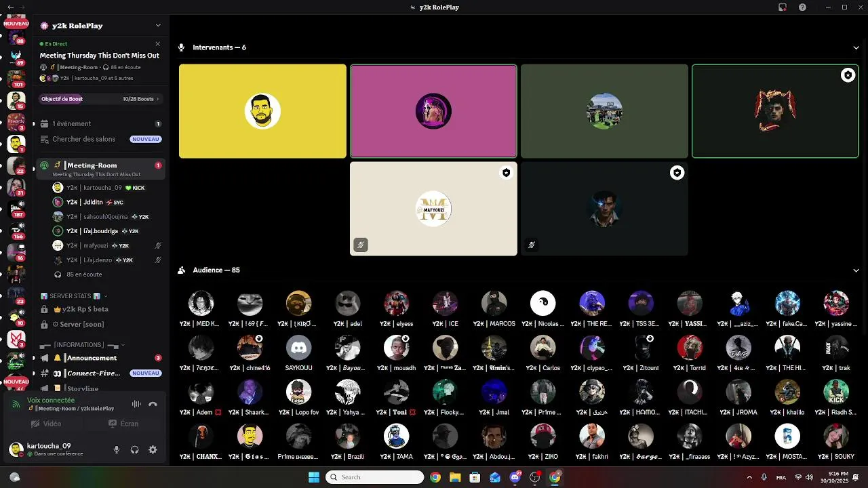The width and height of the screenshot is (868, 488).
Task: Open the inbox icon in title bar
Action: click(x=783, y=7)
